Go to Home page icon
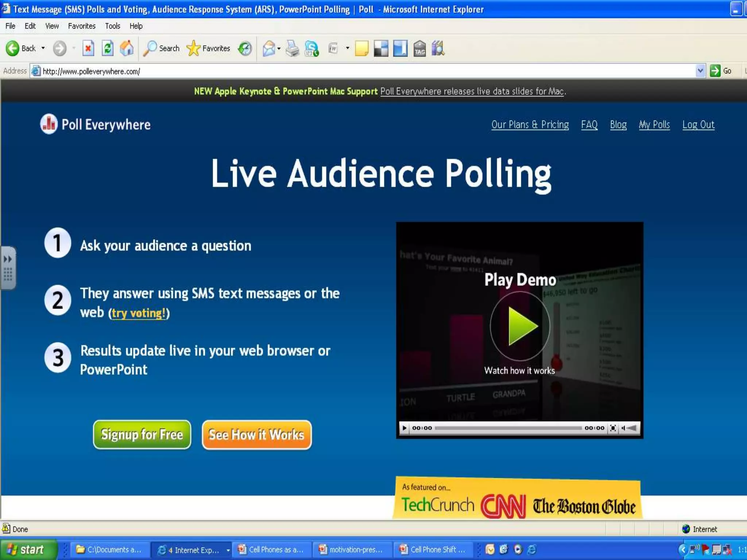 point(127,48)
